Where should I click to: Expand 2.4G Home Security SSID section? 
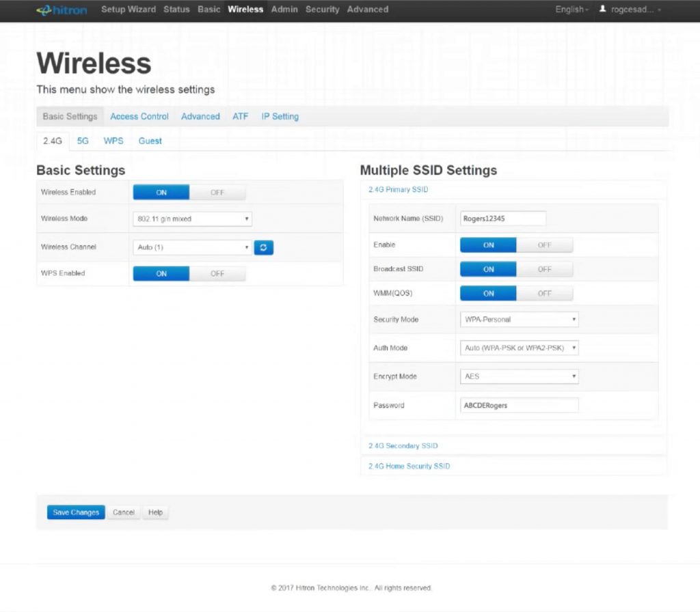coord(409,466)
